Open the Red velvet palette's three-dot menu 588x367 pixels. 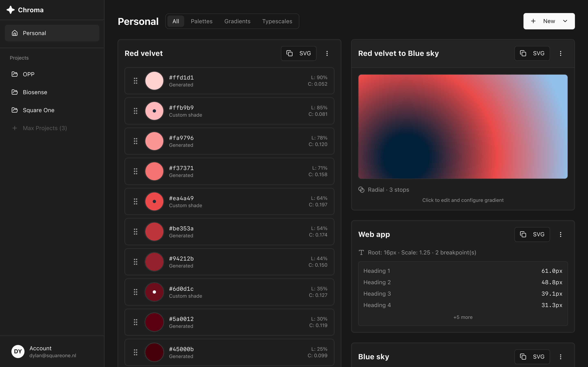pyautogui.click(x=327, y=53)
